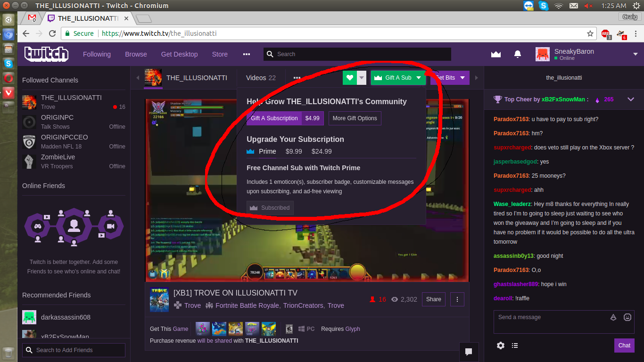Click the bits icon in message box
Viewport: 644px width, 362px height.
click(613, 317)
